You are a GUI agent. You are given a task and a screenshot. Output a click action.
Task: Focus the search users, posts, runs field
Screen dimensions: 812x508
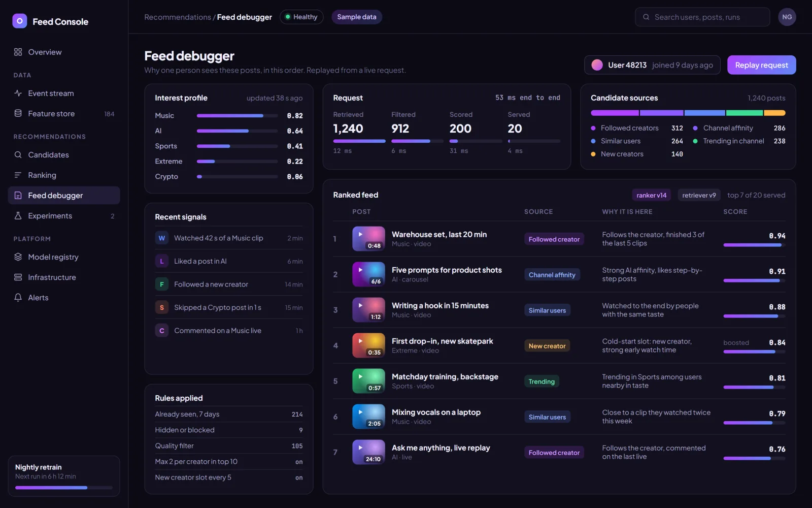702,17
